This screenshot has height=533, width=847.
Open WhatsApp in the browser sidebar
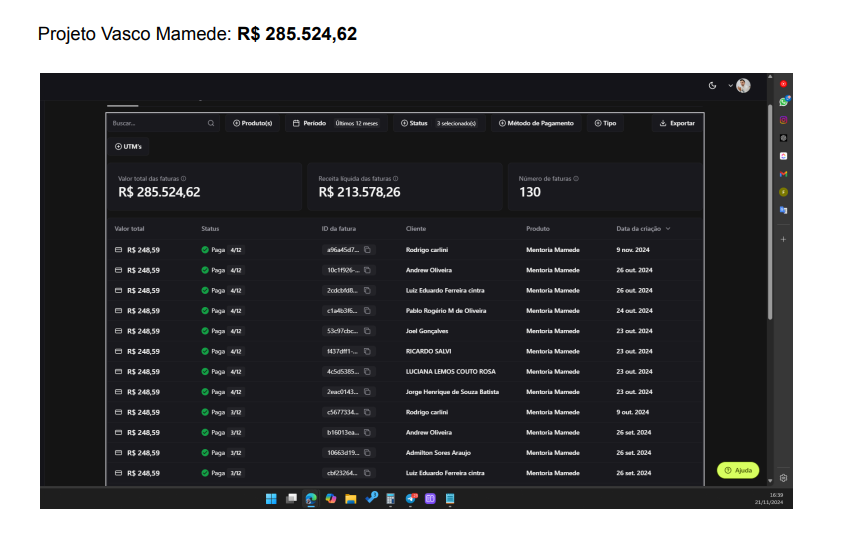(784, 102)
